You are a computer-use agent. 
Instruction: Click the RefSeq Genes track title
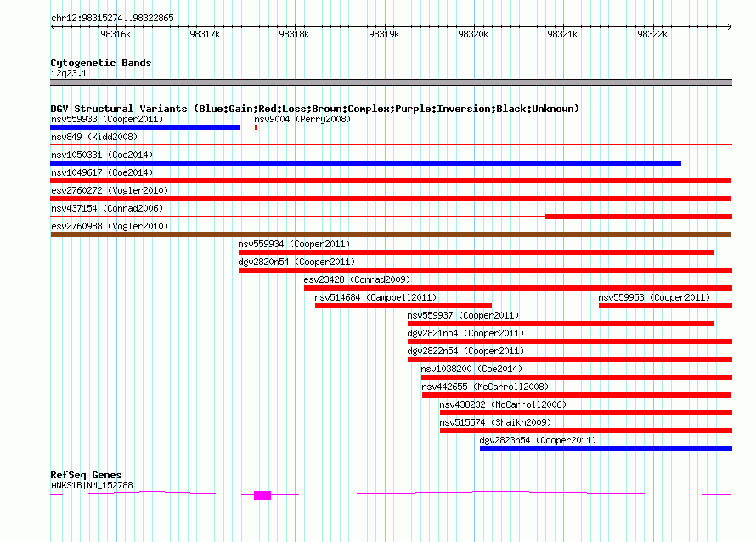(86, 475)
